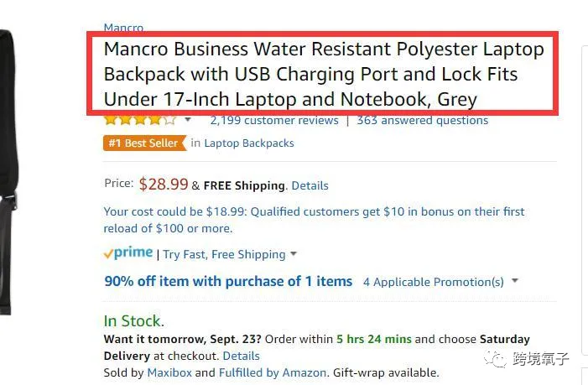Expand the star rating dropdown arrow
The image size is (588, 385).
pos(188,120)
